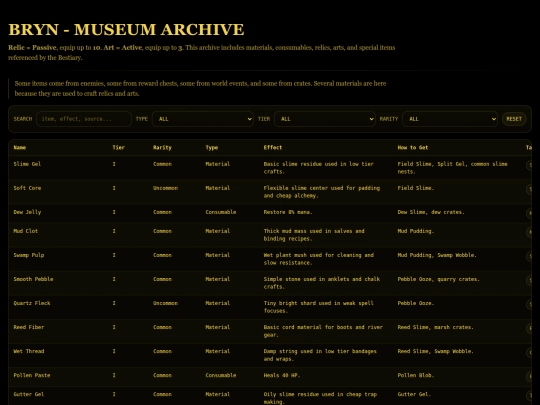This screenshot has width=540, height=405.
Task: Click Consumable type in Pollen Paste row
Action: 221,375
